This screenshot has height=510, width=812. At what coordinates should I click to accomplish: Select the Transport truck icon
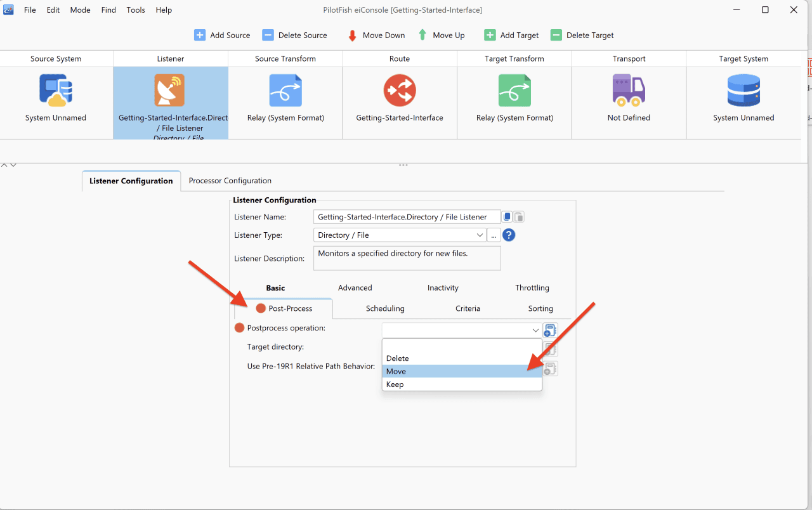629,90
